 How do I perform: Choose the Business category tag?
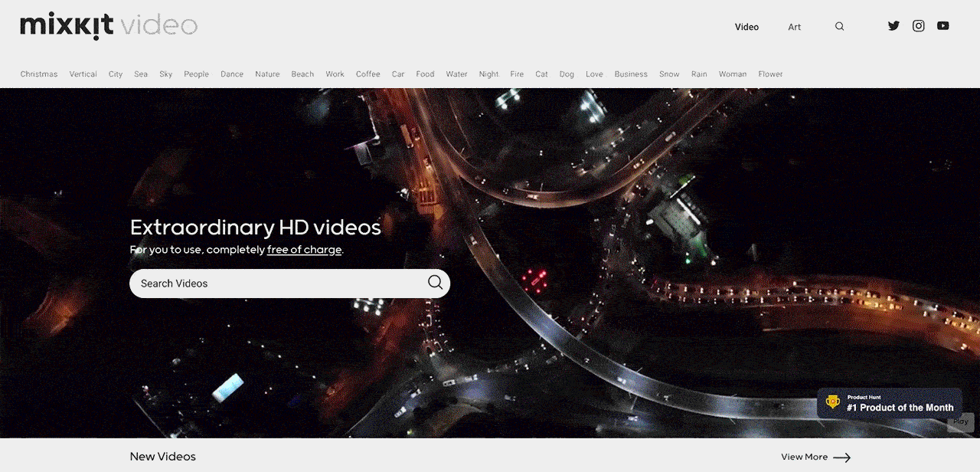coord(631,74)
